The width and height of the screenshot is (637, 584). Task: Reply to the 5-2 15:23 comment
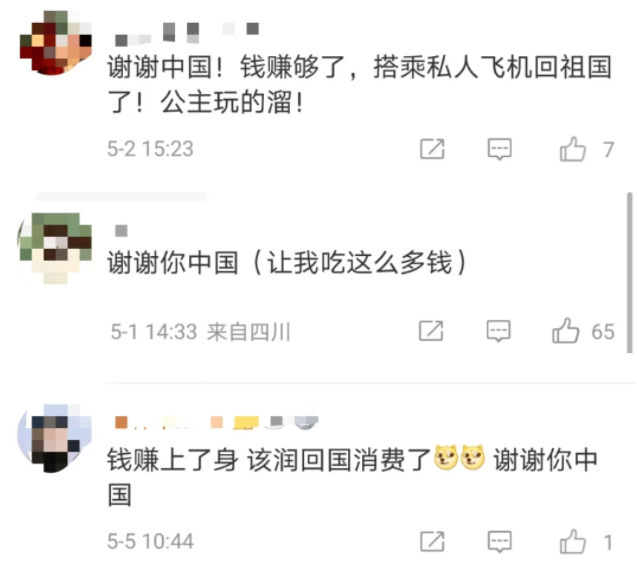499,149
